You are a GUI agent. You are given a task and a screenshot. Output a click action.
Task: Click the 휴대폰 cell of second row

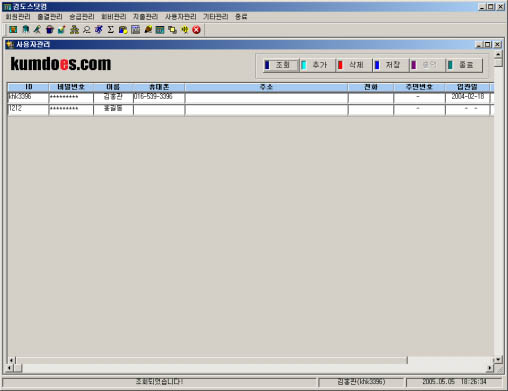coord(159,109)
